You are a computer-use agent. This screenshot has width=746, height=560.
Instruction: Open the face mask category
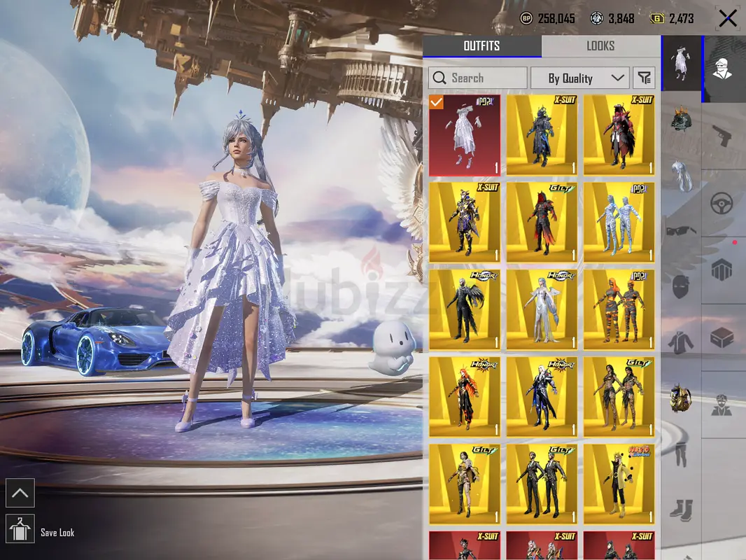click(x=681, y=287)
